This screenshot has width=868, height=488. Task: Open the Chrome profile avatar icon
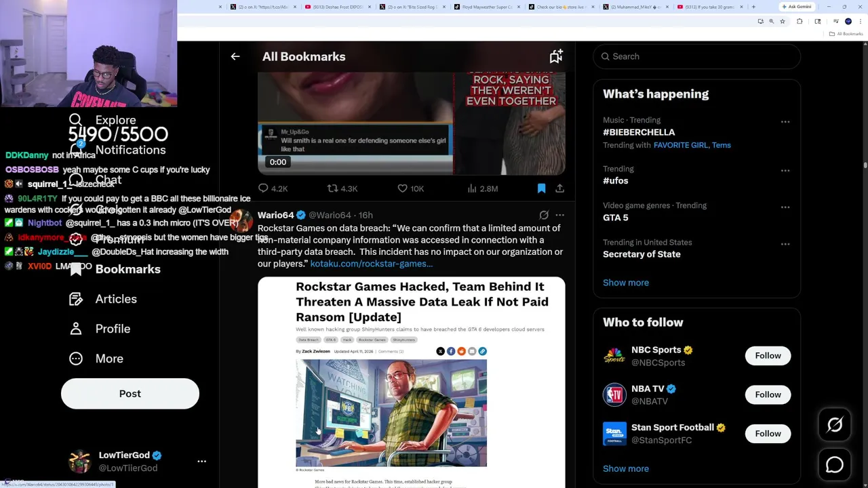tap(848, 21)
